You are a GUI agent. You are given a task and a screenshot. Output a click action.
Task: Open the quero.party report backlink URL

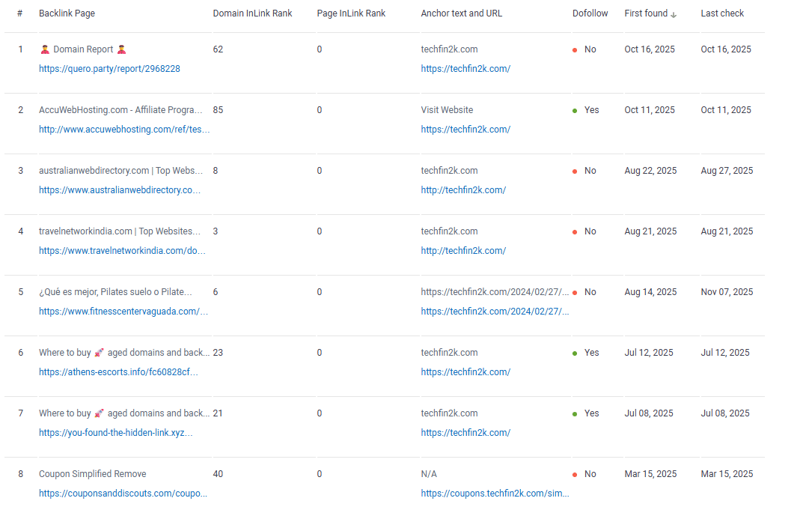click(109, 68)
